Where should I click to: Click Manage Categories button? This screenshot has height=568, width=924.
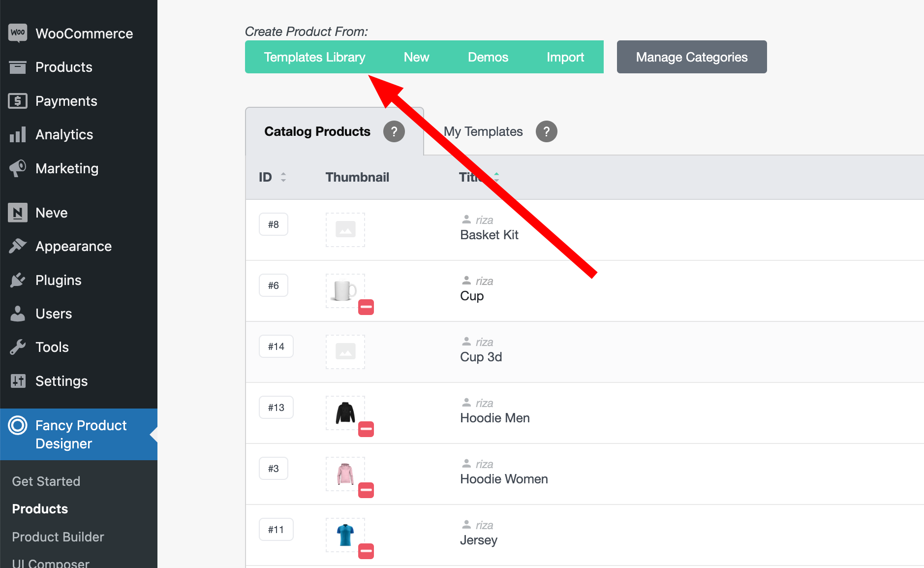tap(692, 57)
